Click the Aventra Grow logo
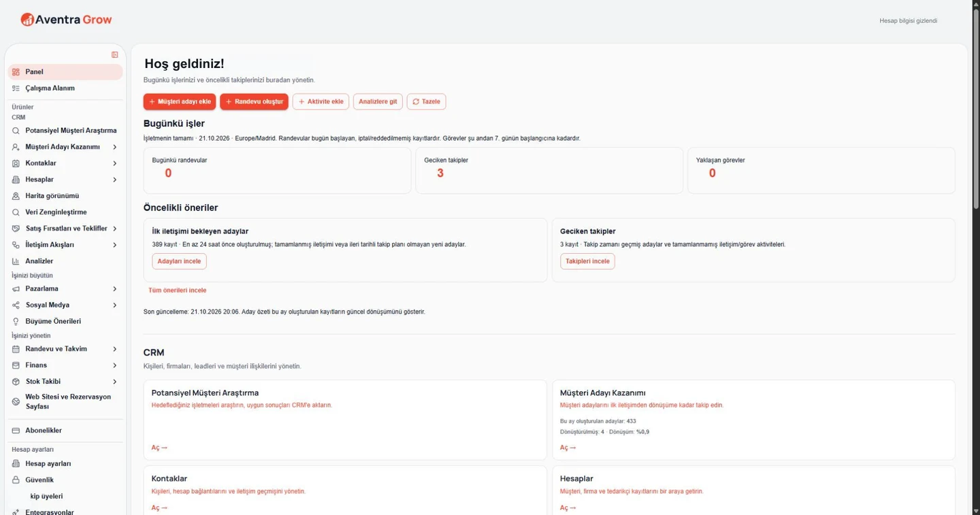This screenshot has height=515, width=980. tap(66, 20)
